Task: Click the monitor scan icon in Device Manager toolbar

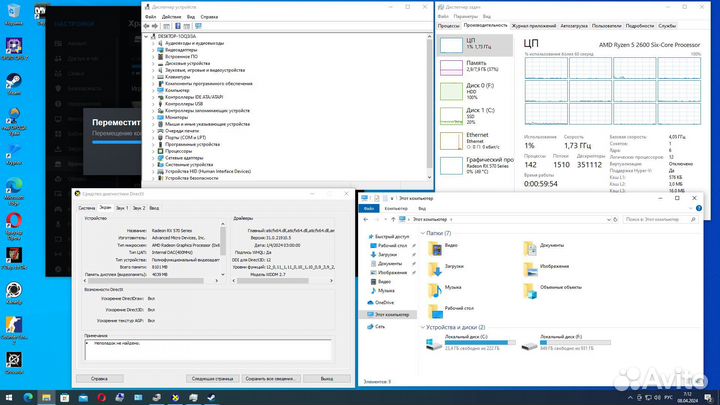Action: (x=198, y=26)
